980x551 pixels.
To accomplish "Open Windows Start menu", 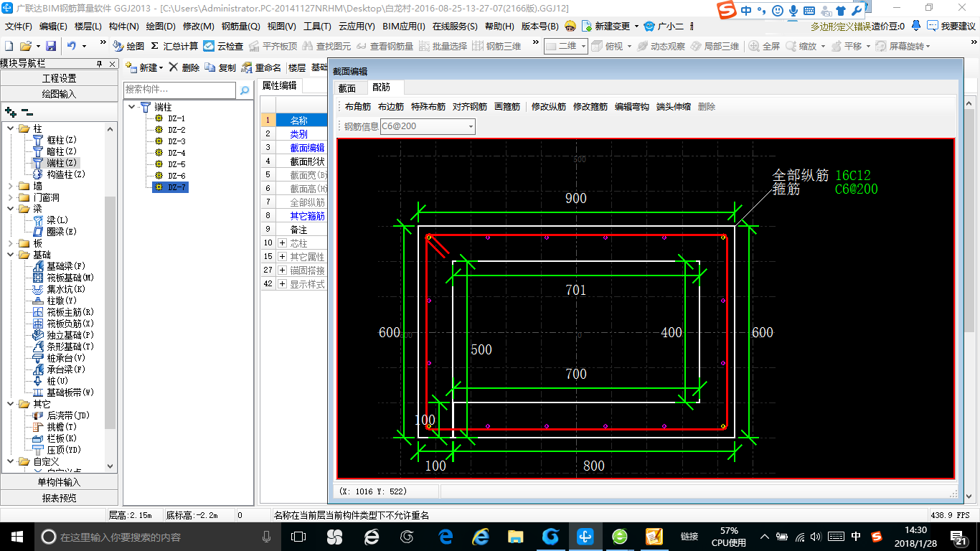I will 16,536.
